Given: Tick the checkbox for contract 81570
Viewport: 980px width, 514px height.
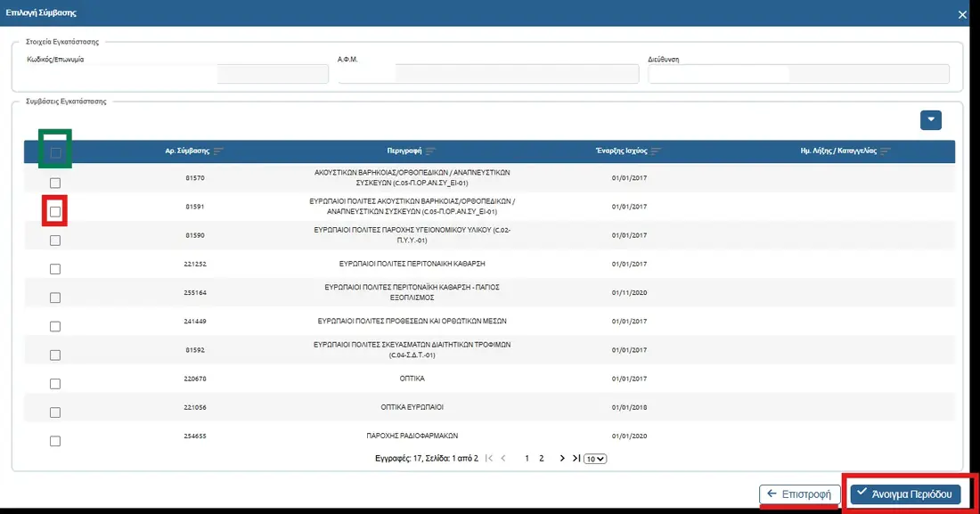Looking at the screenshot, I should click(55, 183).
